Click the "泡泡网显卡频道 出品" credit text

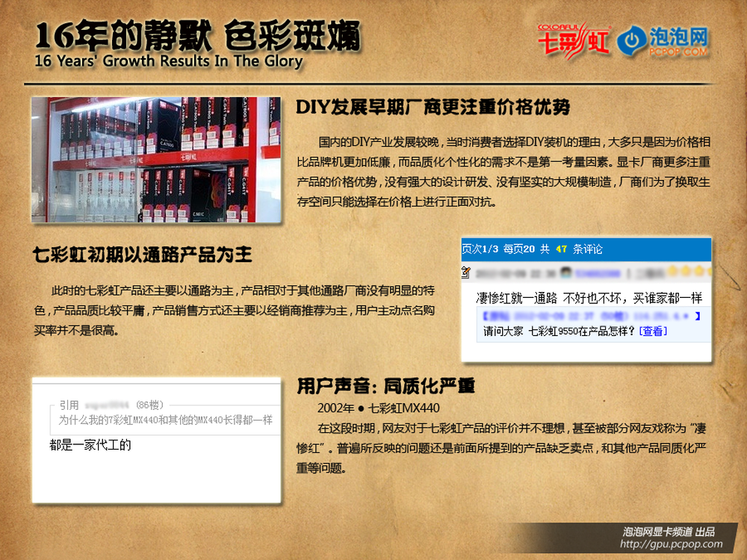coord(669,532)
